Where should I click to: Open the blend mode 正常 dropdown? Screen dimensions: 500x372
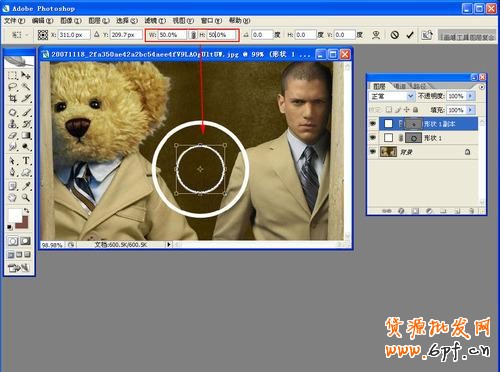[x=392, y=96]
